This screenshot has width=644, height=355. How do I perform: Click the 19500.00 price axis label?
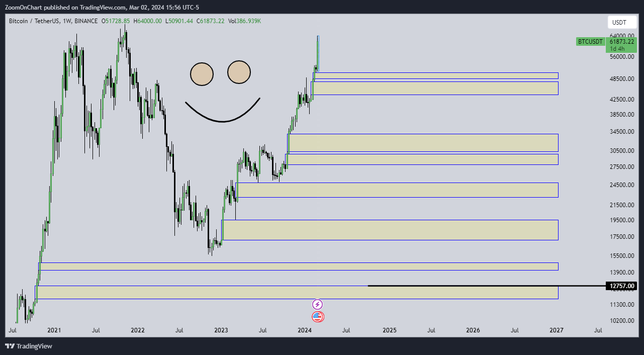click(x=621, y=220)
